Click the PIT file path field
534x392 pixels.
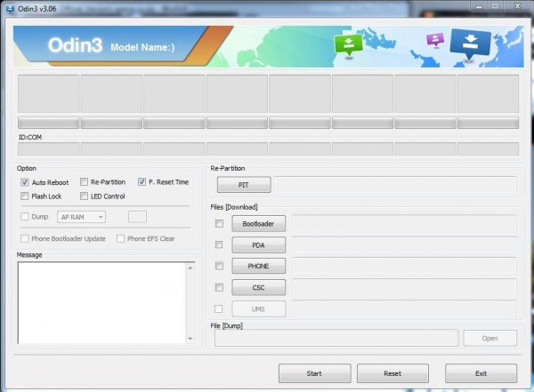395,185
